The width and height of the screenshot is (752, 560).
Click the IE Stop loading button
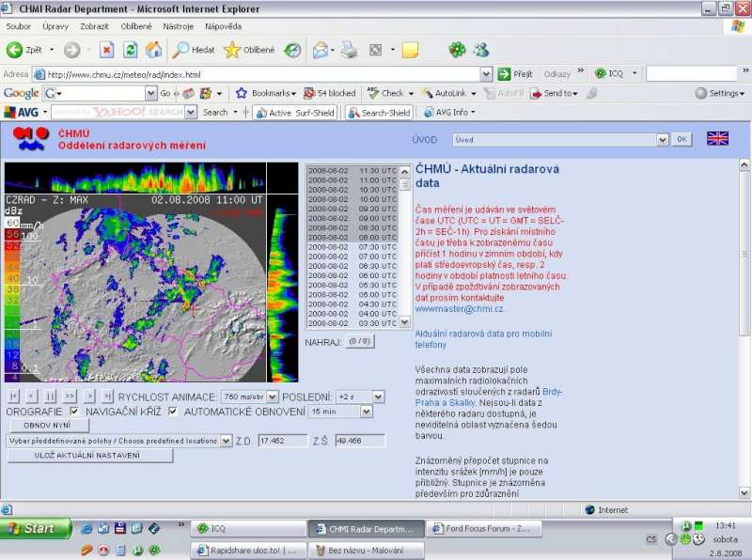click(x=106, y=50)
